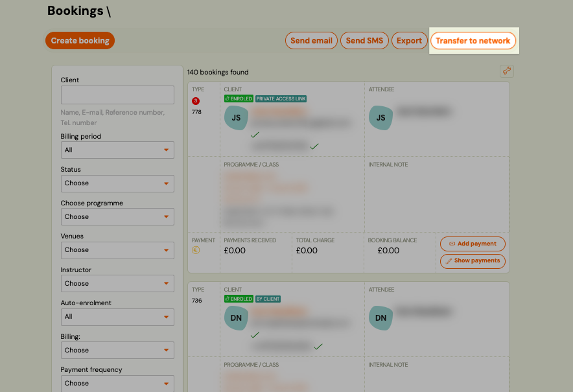The height and width of the screenshot is (392, 573).
Task: Click the ENROLED badge on booking 736
Action: (239, 299)
